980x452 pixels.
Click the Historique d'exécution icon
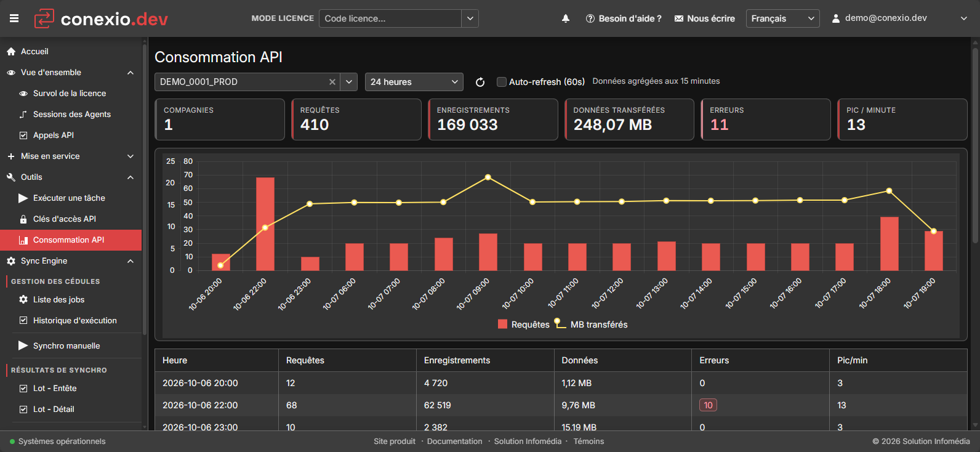pos(23,320)
